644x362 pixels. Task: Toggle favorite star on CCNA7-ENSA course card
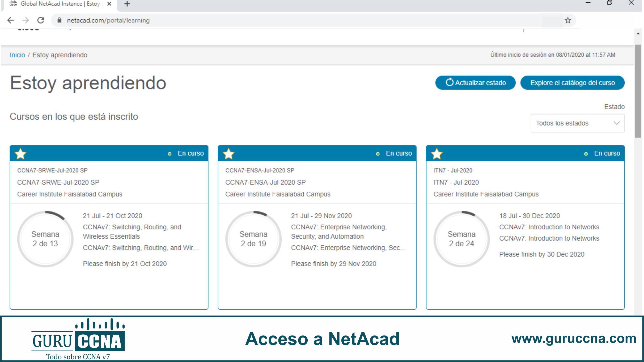[x=228, y=154]
